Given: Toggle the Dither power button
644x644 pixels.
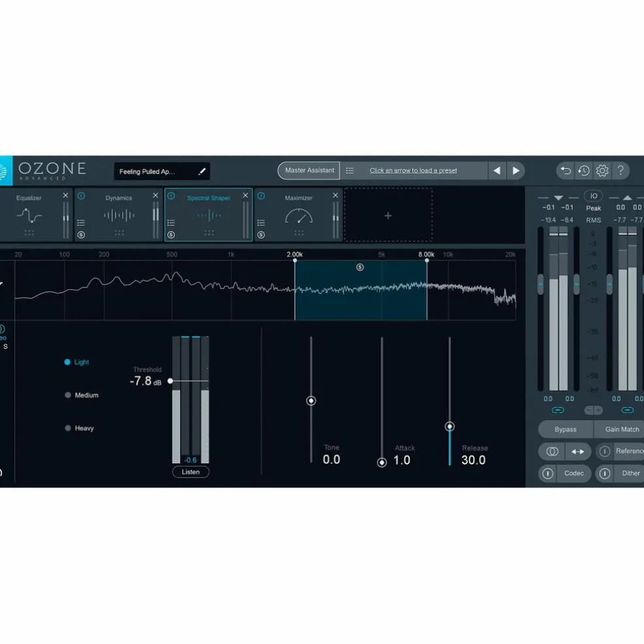Looking at the screenshot, I should (605, 474).
